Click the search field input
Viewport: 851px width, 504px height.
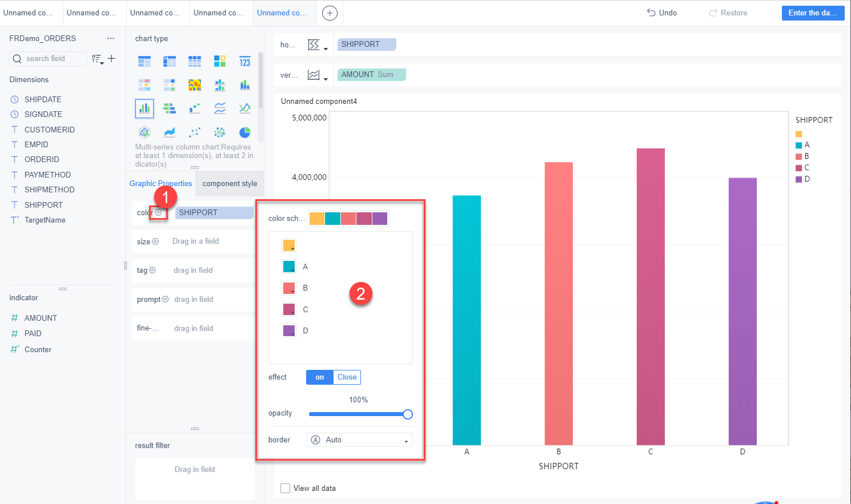49,59
